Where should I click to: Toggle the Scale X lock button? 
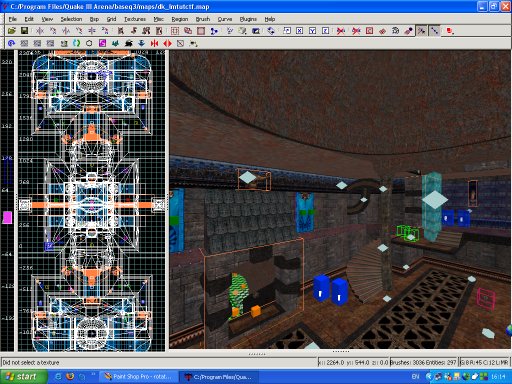[x=300, y=31]
